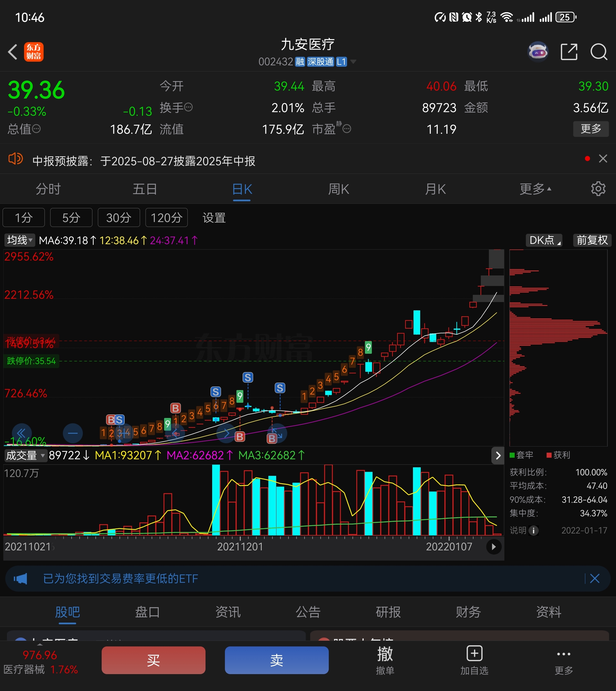Viewport: 616px width, 691px height.
Task: Open the robot assistant avatar
Action: pos(538,52)
